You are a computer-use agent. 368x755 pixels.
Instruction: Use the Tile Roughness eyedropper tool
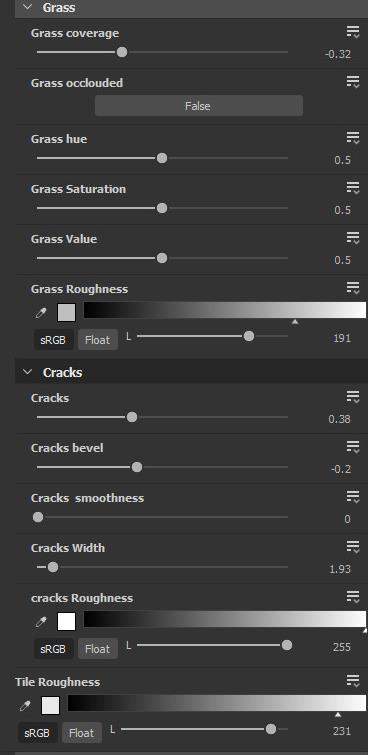26,706
